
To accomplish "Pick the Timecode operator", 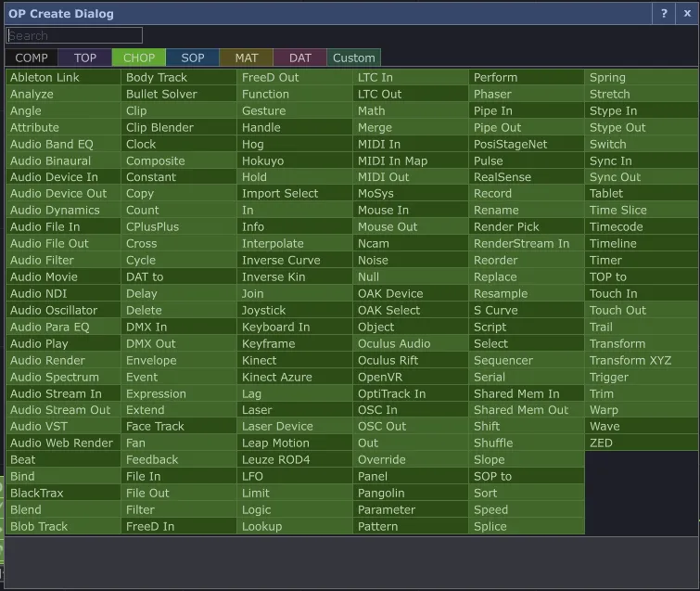I will (x=642, y=227).
